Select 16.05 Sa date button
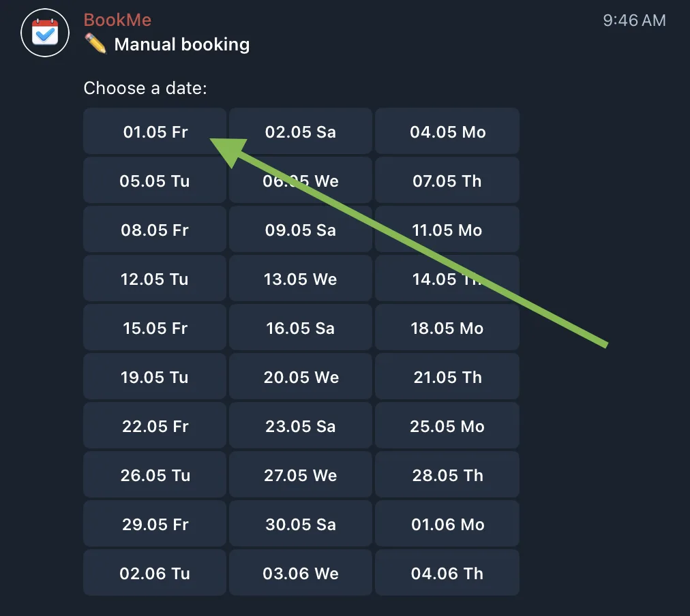690x616 pixels. (301, 327)
